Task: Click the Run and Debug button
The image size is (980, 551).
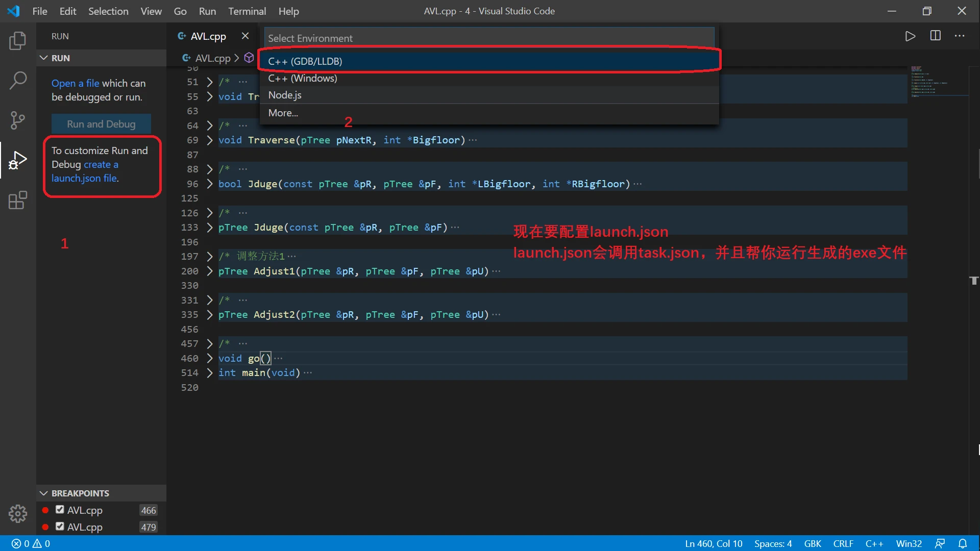Action: (x=101, y=124)
